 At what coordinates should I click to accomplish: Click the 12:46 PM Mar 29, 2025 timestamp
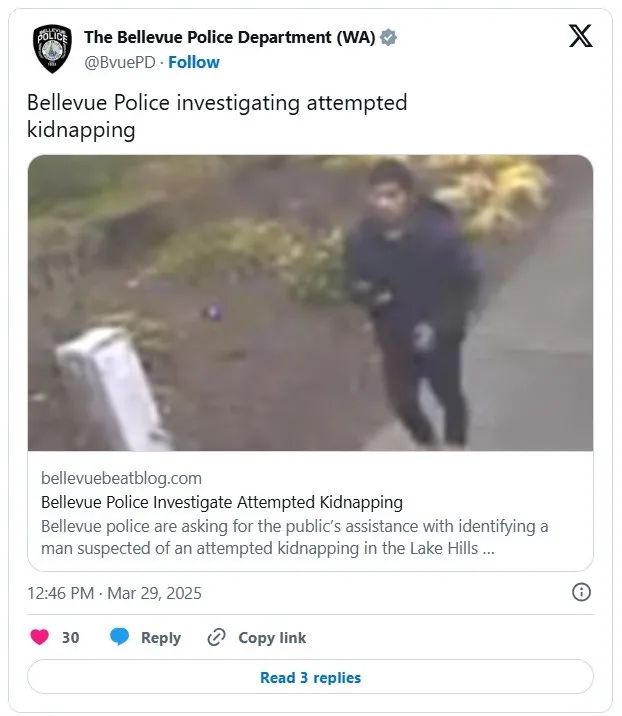pos(114,593)
